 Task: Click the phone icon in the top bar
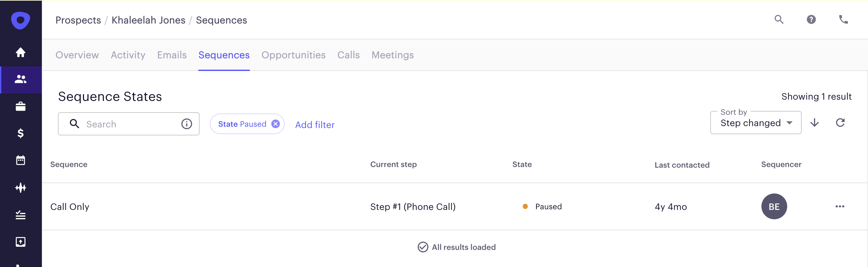pyautogui.click(x=844, y=20)
